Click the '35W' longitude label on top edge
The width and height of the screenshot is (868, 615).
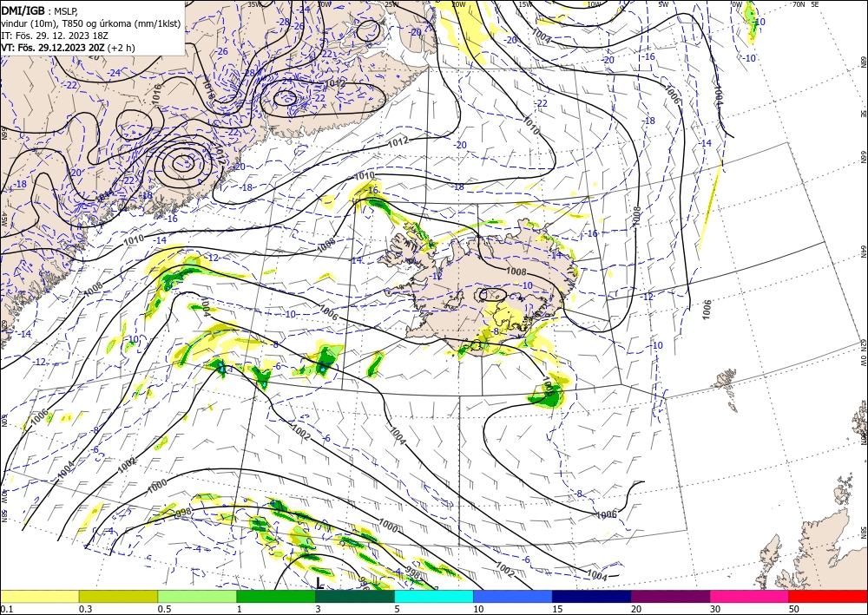[x=254, y=4]
